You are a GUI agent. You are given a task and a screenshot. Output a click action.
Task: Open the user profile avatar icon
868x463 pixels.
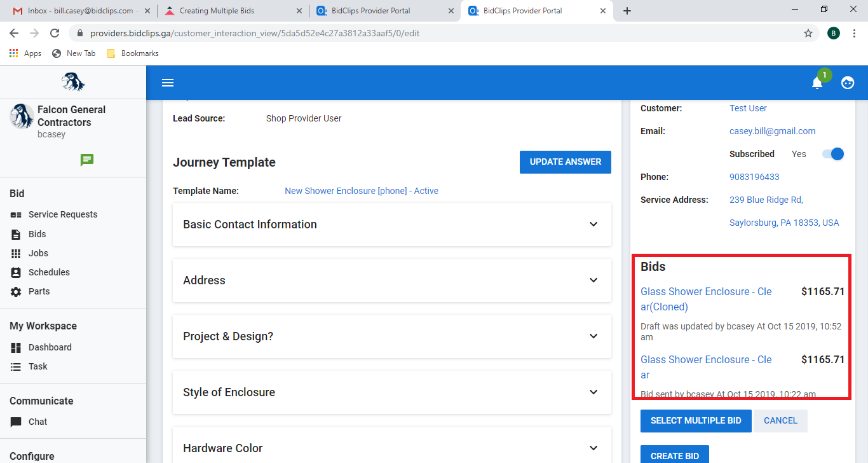coord(848,83)
